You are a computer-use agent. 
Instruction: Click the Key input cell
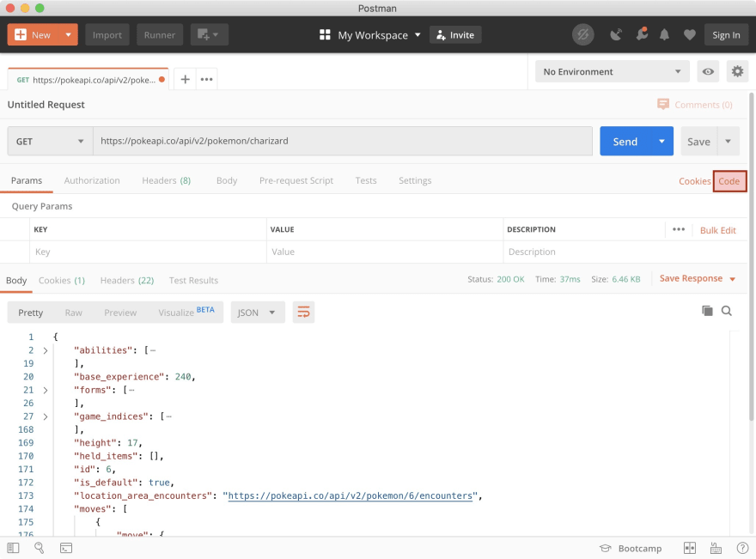(x=148, y=252)
